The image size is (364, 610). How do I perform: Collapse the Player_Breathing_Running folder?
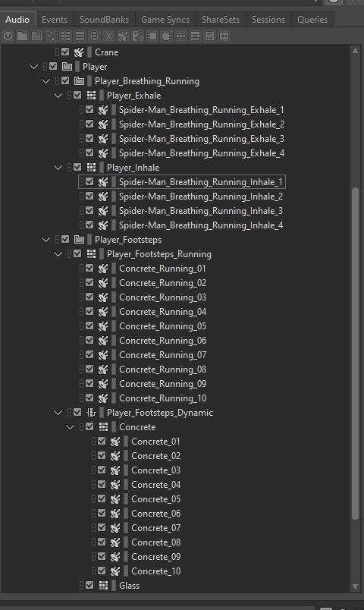coord(46,81)
